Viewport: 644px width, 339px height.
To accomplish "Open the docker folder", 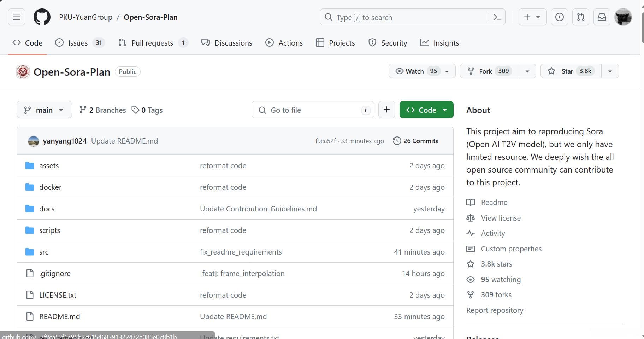I will coord(50,187).
